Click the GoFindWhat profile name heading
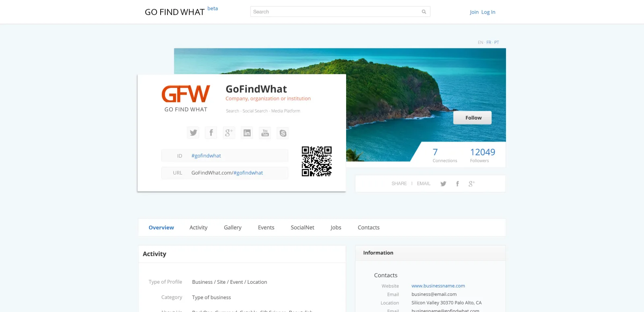This screenshot has width=644, height=312. point(256,89)
